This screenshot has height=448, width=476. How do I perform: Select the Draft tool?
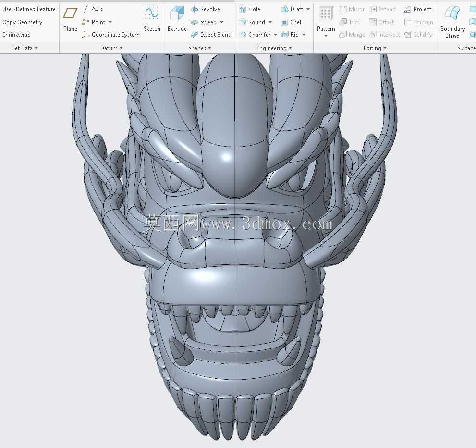tap(293, 9)
